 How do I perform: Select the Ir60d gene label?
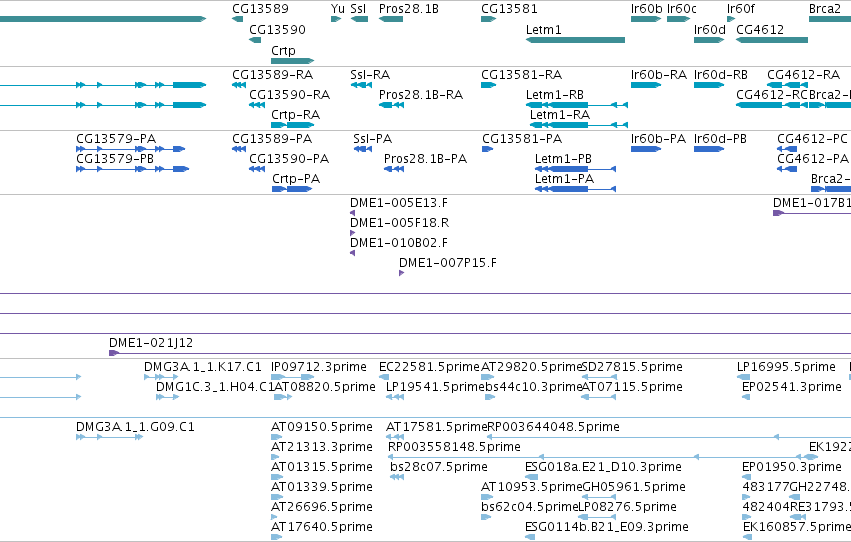coord(709,30)
